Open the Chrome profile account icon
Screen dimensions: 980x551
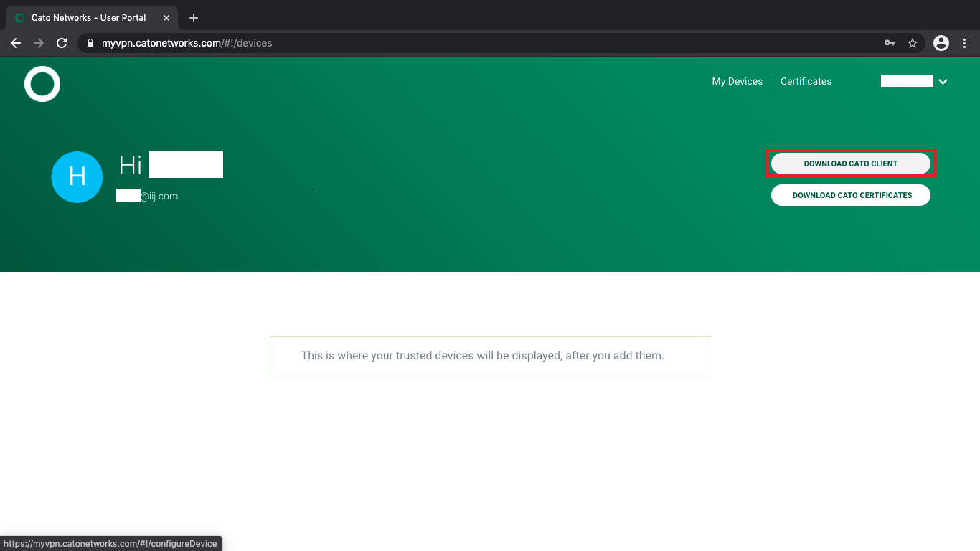click(x=941, y=43)
